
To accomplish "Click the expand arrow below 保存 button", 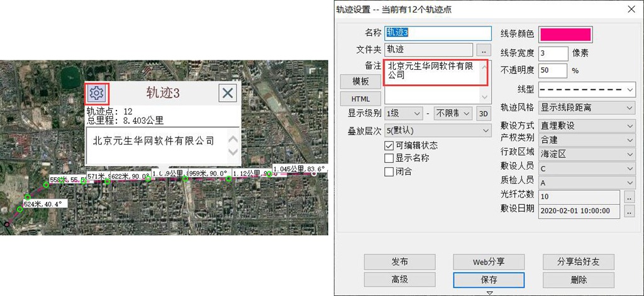I will pyautogui.click(x=489, y=292).
